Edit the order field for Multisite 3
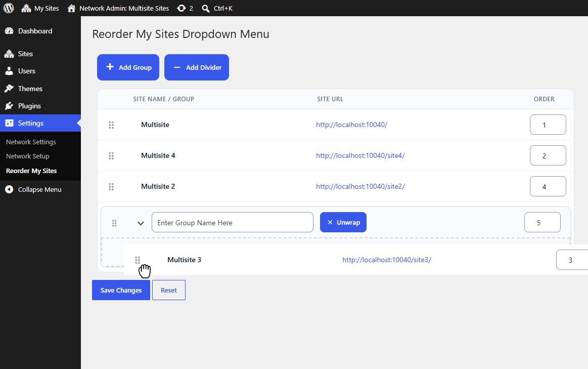Image resolution: width=588 pixels, height=369 pixels. click(x=572, y=260)
